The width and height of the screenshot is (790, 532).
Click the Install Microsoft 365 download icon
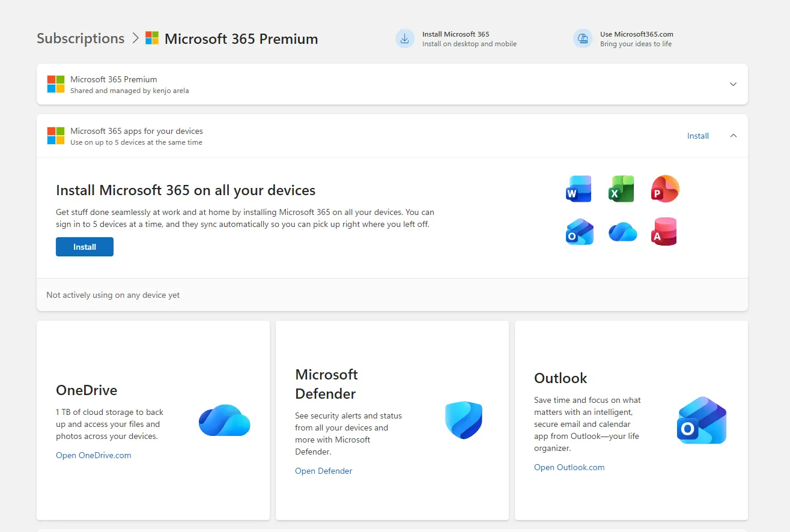click(x=405, y=38)
